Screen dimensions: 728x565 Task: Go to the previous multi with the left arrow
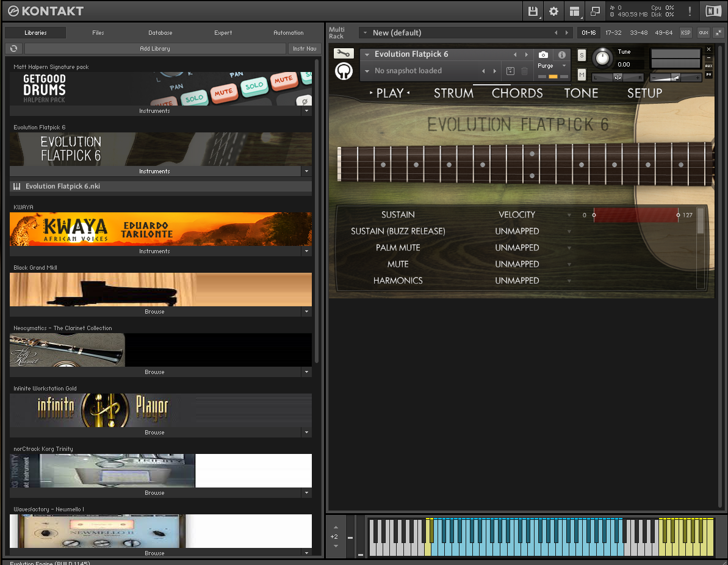pyautogui.click(x=556, y=33)
